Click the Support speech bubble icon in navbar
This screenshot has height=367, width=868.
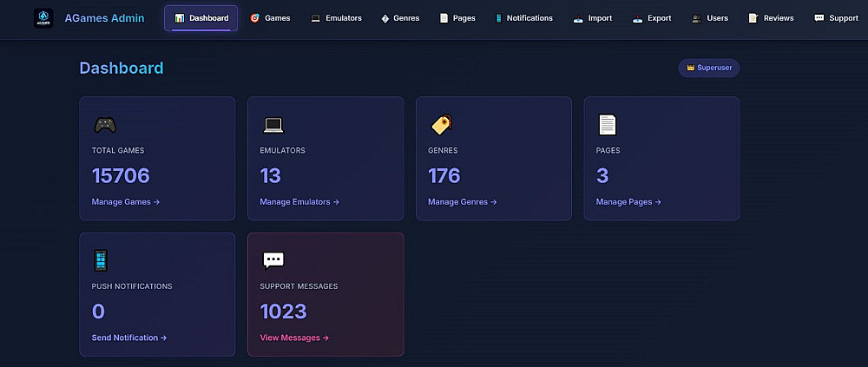click(819, 18)
